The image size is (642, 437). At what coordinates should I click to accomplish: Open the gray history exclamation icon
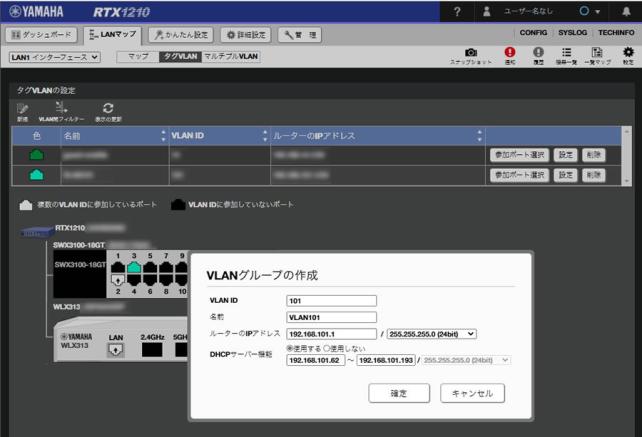tap(538, 52)
